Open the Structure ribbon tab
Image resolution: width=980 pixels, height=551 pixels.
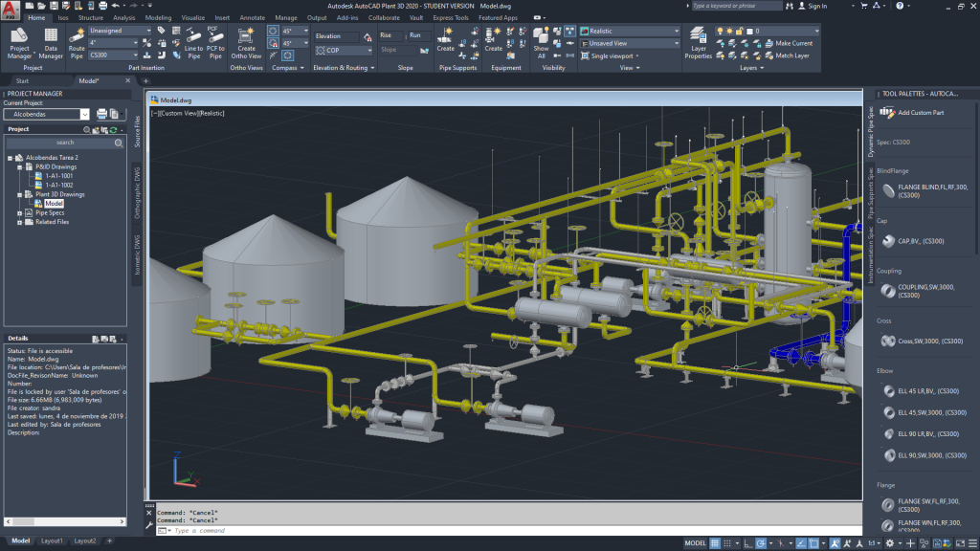click(x=91, y=17)
